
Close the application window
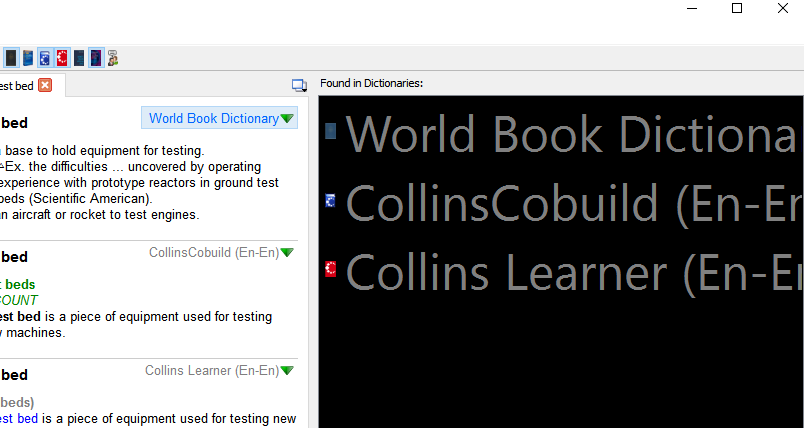[x=782, y=8]
